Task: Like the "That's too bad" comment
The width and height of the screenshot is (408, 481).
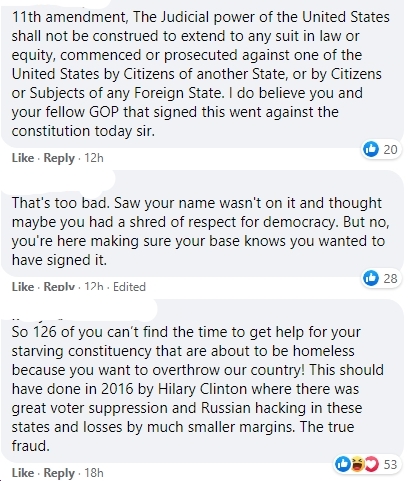Action: pos(23,287)
